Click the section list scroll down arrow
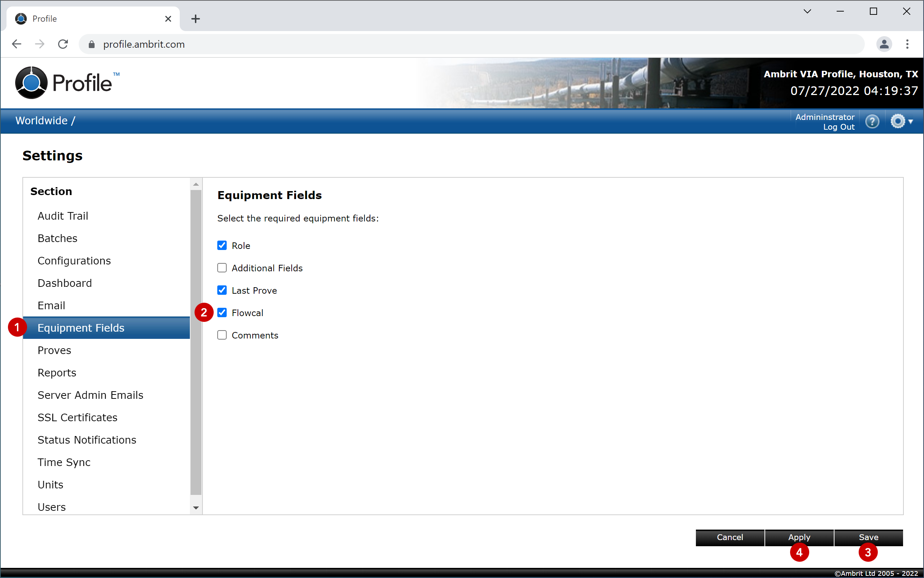Image resolution: width=924 pixels, height=578 pixels. tap(196, 508)
